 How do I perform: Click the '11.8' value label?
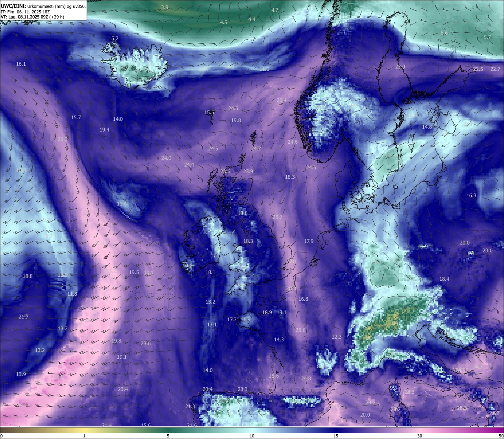(x=72, y=294)
